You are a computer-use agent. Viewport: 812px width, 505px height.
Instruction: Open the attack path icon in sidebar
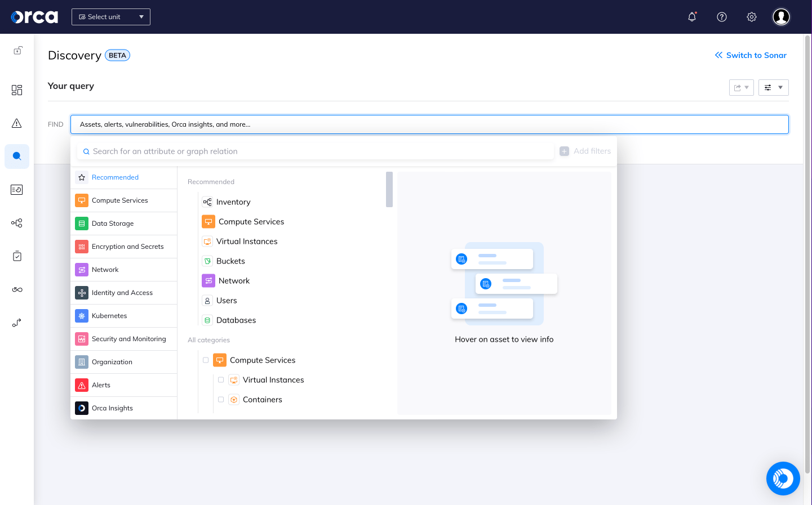17,323
